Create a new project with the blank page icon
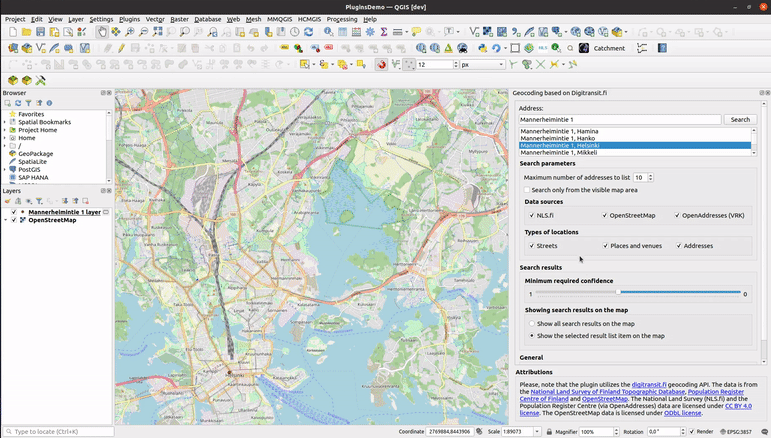The height and width of the screenshot is (438, 771). [13, 32]
